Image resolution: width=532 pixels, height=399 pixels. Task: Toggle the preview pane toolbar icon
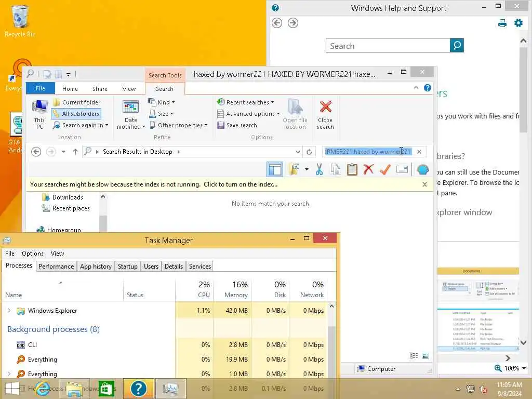(x=274, y=169)
